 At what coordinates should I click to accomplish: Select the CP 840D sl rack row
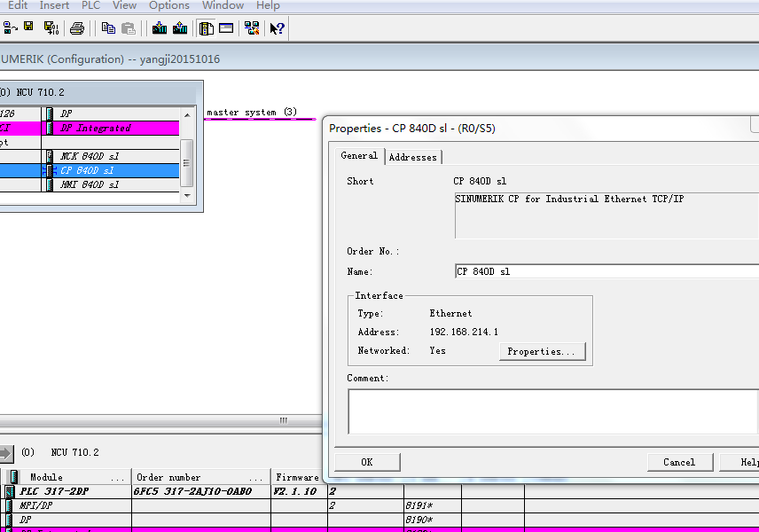90,170
